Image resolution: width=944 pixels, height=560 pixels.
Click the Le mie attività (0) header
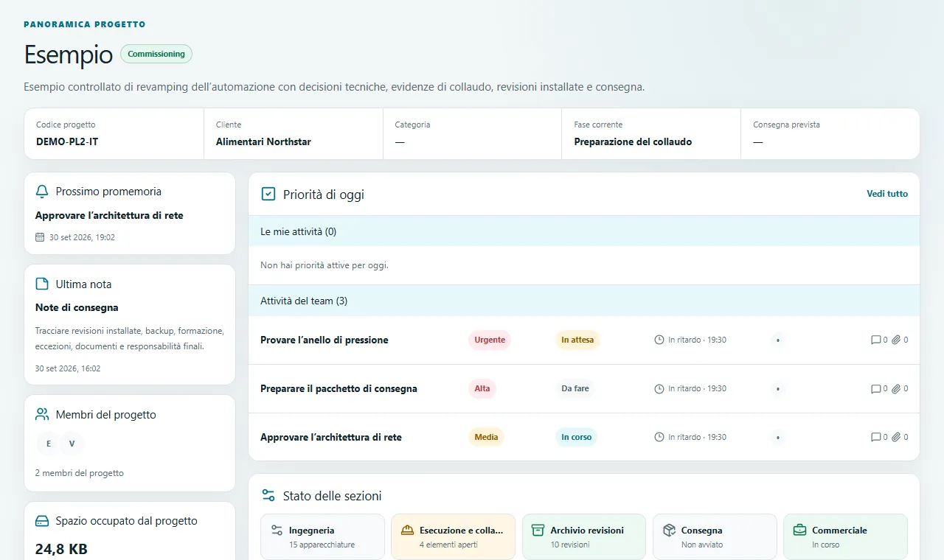pyautogui.click(x=584, y=231)
